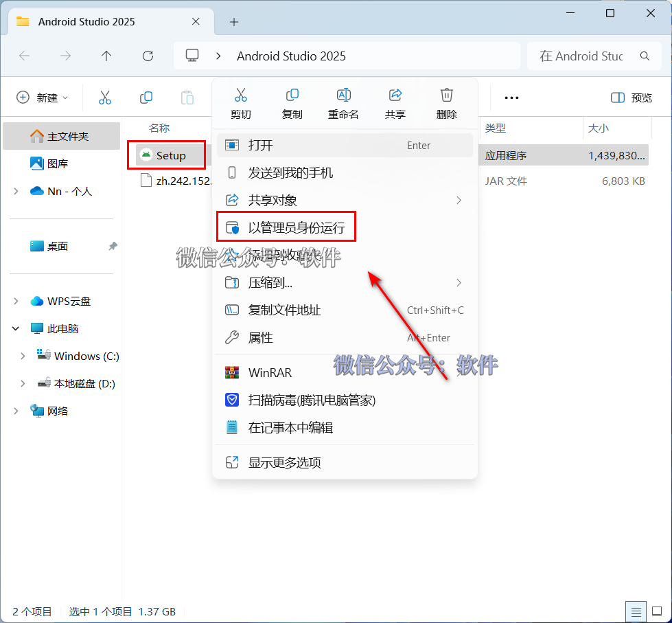Switch to details list view icon
This screenshot has width=672, height=623.
click(x=636, y=611)
